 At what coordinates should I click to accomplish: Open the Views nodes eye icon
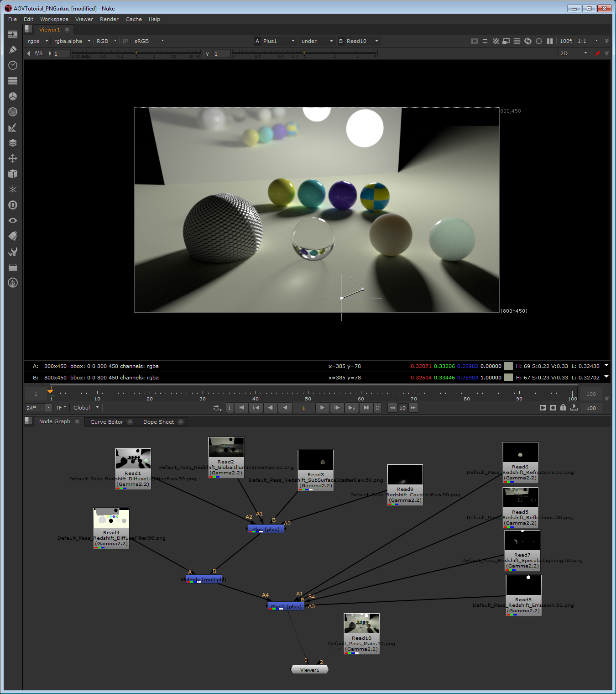13,221
